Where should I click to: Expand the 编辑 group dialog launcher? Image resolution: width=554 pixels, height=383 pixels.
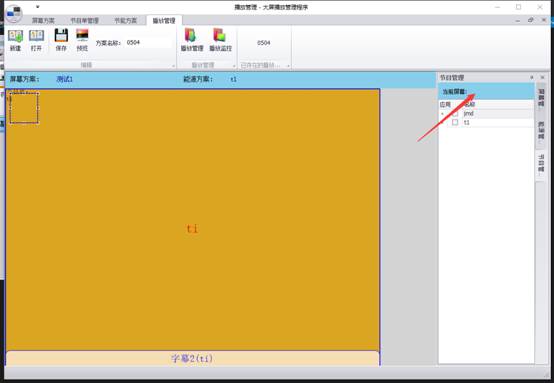pos(173,66)
